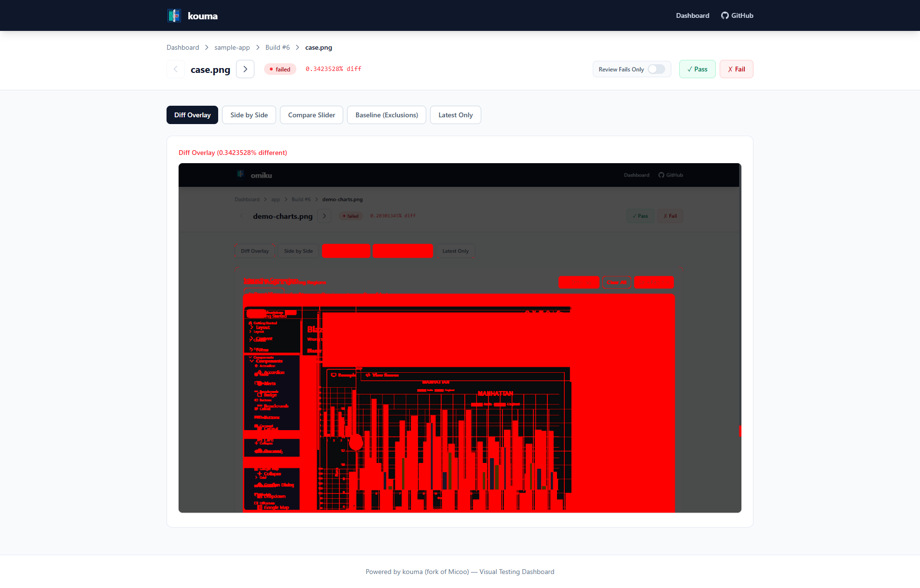Click the previous screenshot left chevron

[176, 69]
